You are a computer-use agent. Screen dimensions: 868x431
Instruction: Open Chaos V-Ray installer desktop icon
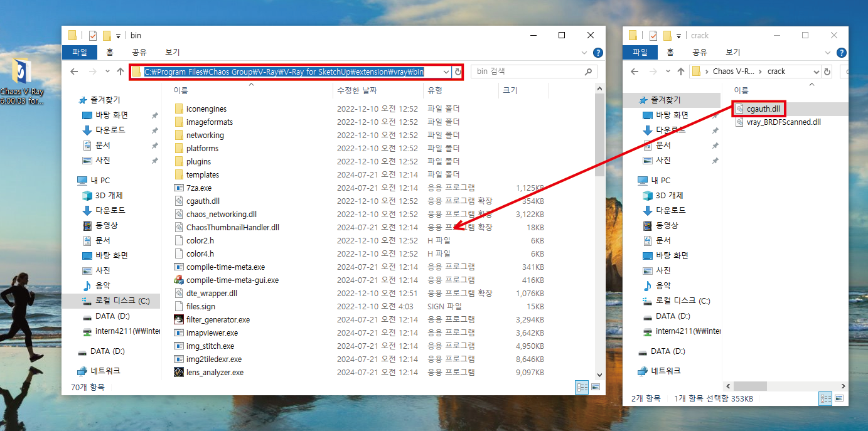22,82
